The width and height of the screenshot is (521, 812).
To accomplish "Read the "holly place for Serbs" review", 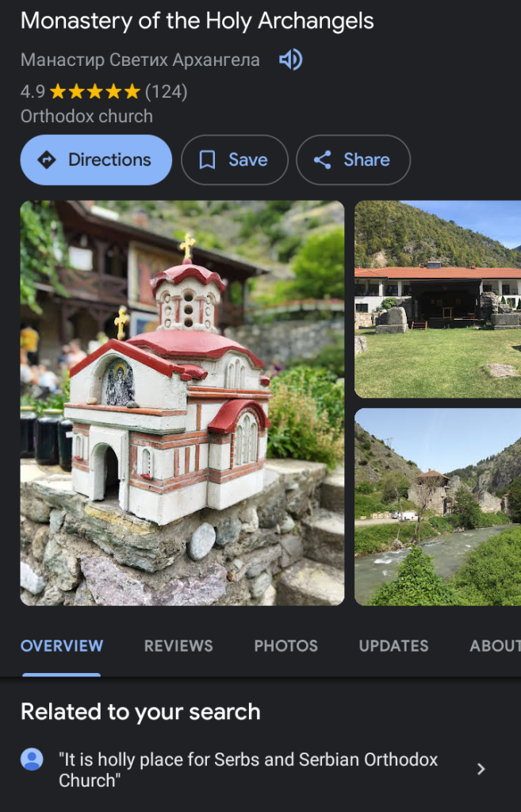I will coord(248,769).
